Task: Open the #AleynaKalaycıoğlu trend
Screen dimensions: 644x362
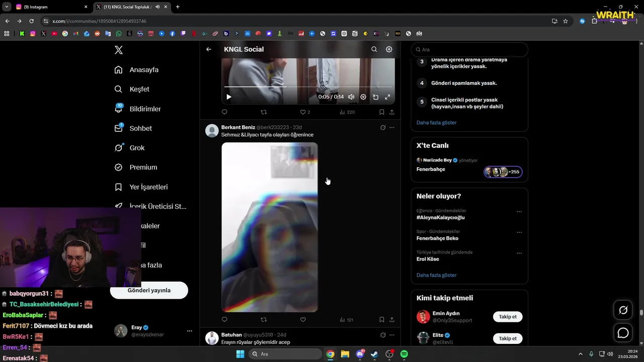Action: 440,218
